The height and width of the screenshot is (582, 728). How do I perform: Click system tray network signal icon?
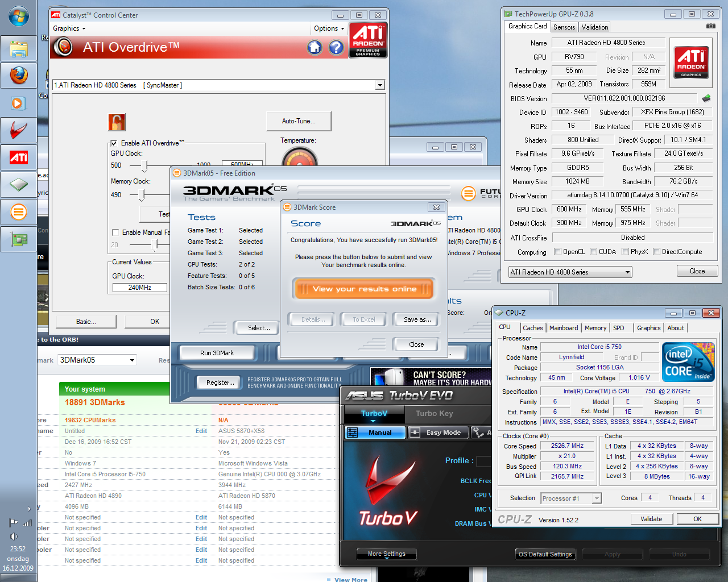click(x=27, y=523)
